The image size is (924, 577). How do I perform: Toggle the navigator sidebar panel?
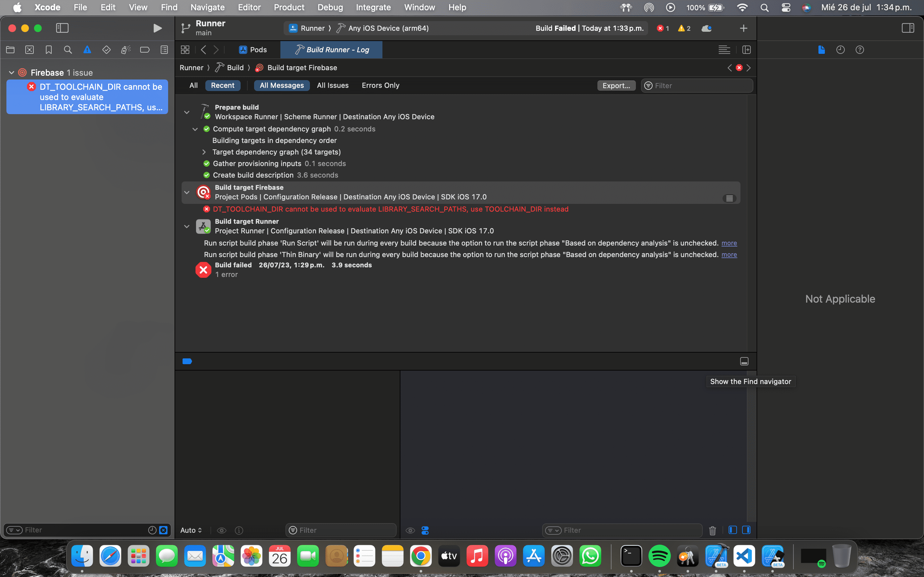coord(62,28)
